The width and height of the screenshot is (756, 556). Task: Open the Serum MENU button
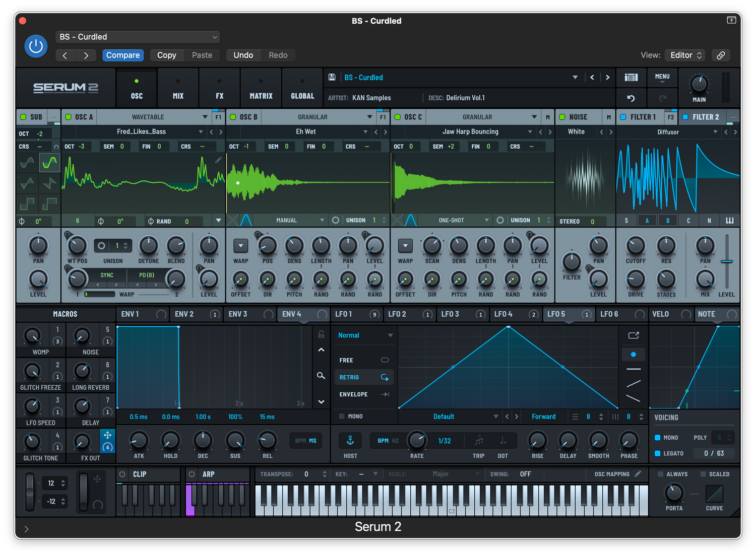[x=662, y=77]
